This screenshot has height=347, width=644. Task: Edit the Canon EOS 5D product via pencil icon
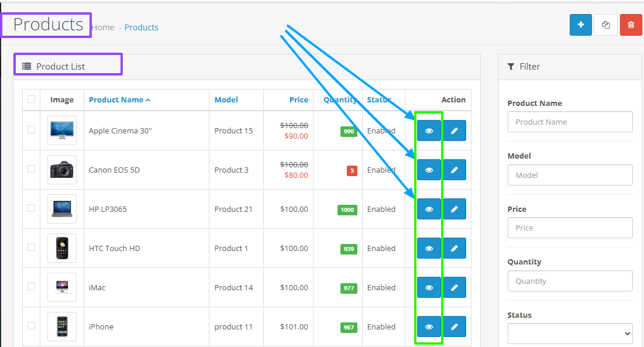pos(454,170)
